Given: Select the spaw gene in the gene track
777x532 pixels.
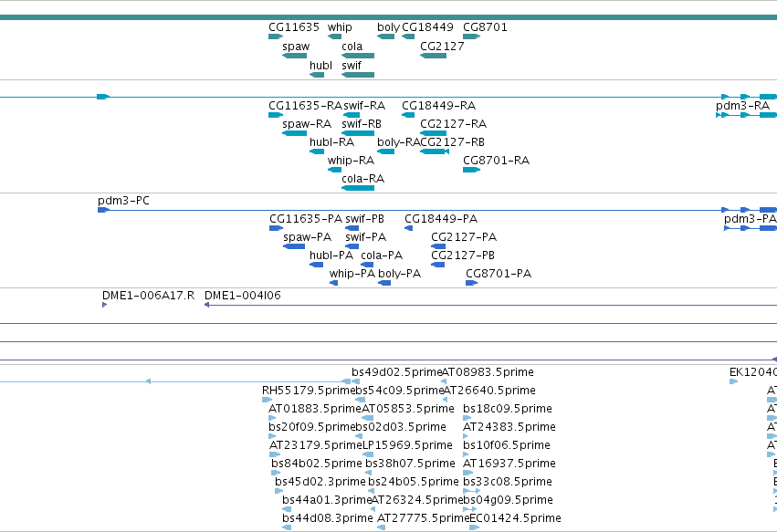Looking at the screenshot, I should click(294, 56).
